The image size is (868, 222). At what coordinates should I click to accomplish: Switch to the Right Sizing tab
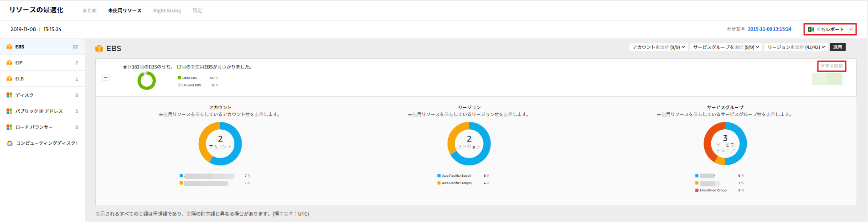click(167, 11)
